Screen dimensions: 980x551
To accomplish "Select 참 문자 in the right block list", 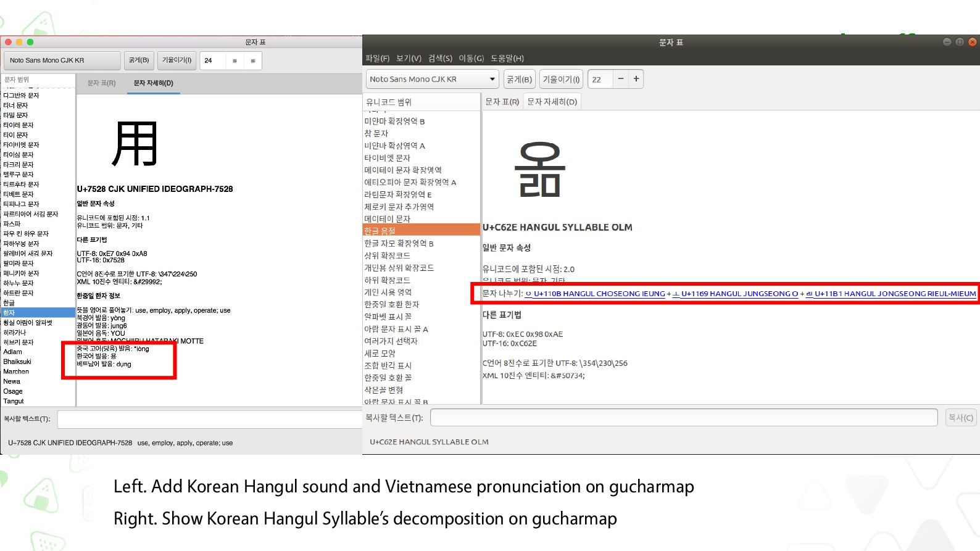I will 421,133.
